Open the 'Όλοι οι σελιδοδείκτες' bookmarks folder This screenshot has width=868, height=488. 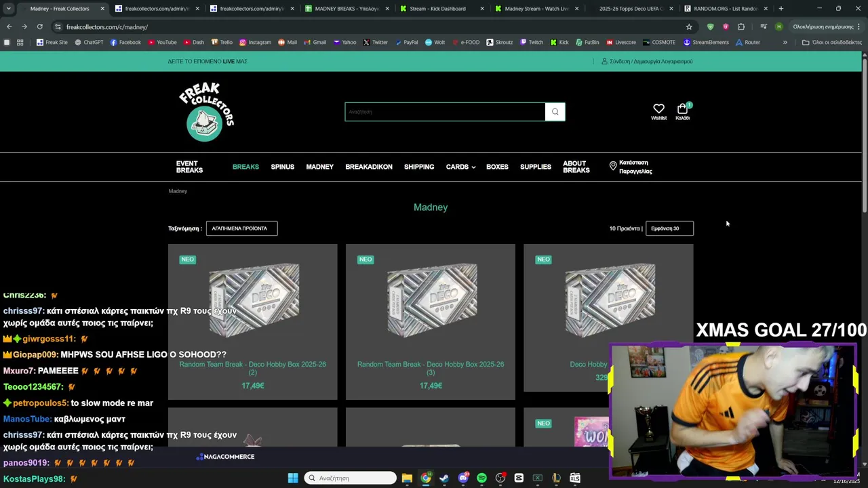tap(831, 42)
